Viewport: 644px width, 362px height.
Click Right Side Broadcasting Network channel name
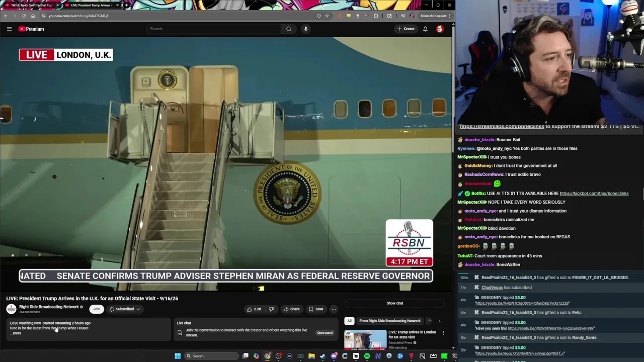tap(49, 307)
